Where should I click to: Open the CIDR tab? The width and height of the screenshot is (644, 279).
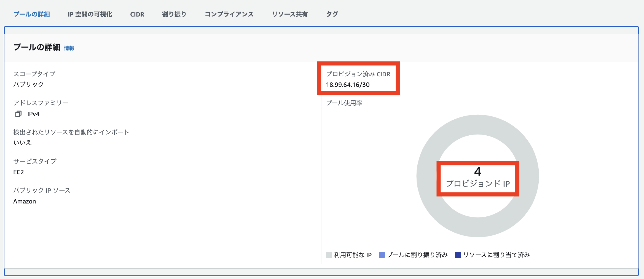click(x=137, y=14)
